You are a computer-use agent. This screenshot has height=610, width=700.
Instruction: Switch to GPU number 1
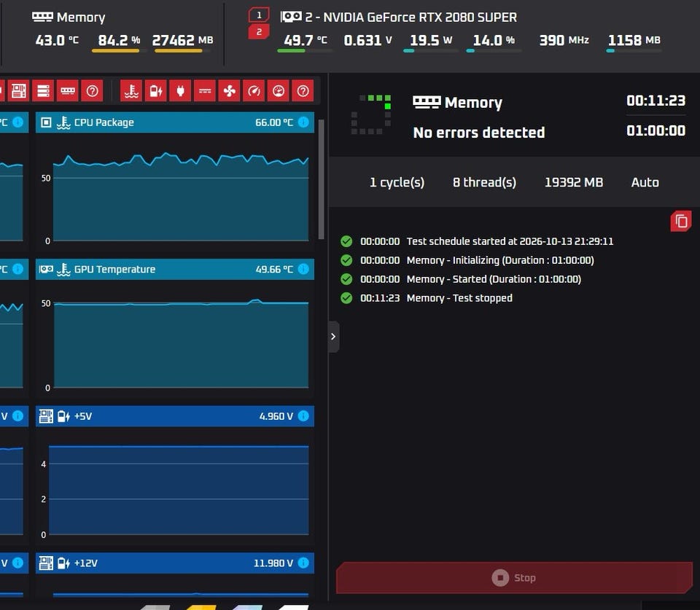[x=259, y=15]
